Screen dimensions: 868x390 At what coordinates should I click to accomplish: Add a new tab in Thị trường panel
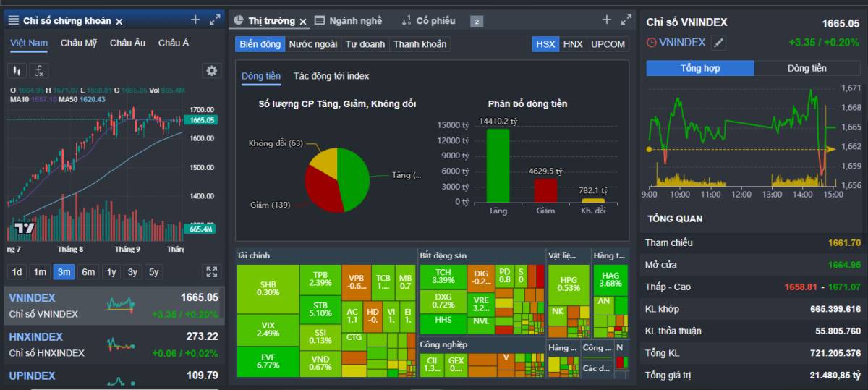606,20
